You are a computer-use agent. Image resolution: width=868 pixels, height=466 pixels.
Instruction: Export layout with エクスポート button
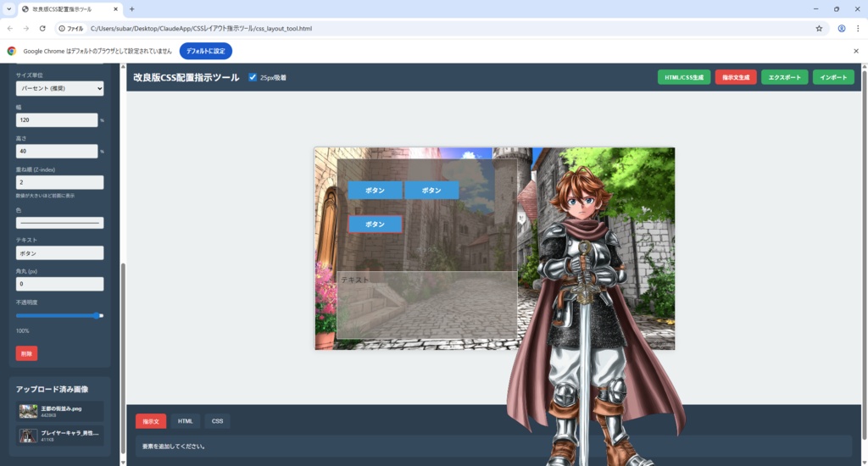(x=784, y=77)
